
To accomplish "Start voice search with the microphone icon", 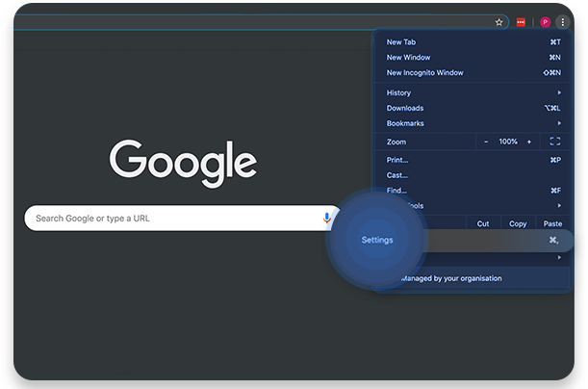I will coord(326,218).
